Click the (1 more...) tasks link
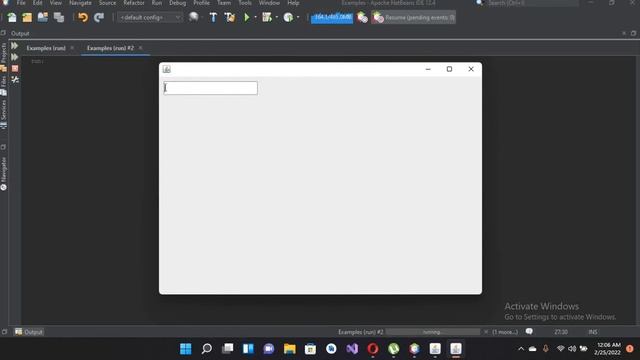The width and height of the screenshot is (640, 360). [505, 332]
